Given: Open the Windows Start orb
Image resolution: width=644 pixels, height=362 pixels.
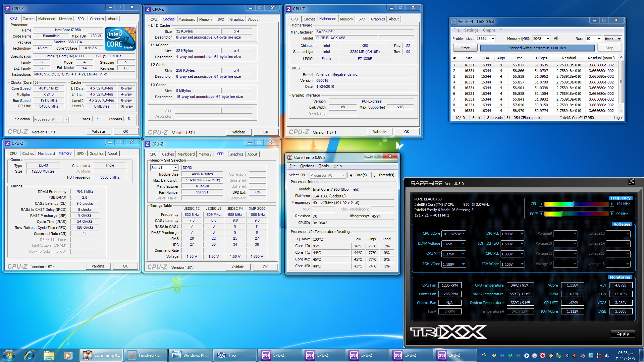Looking at the screenshot, I should (9, 355).
